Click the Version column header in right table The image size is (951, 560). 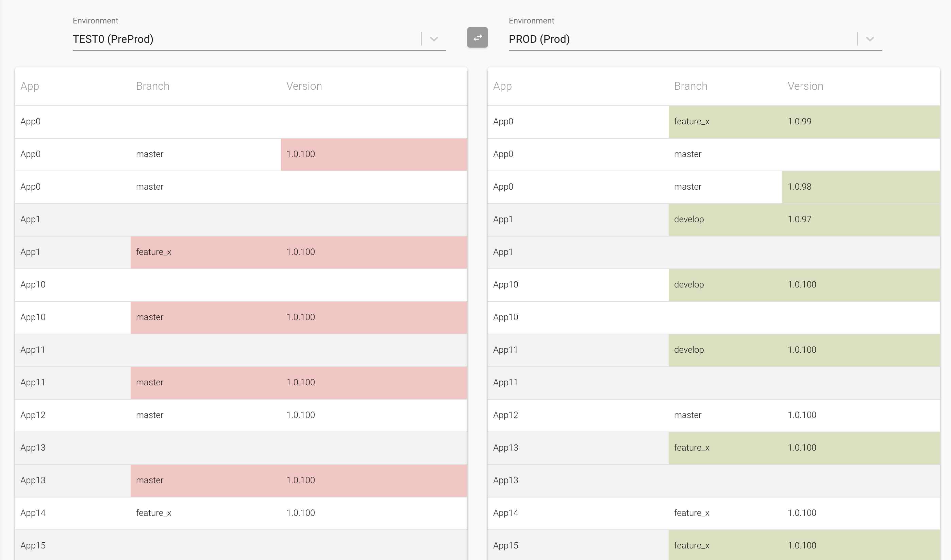point(805,86)
